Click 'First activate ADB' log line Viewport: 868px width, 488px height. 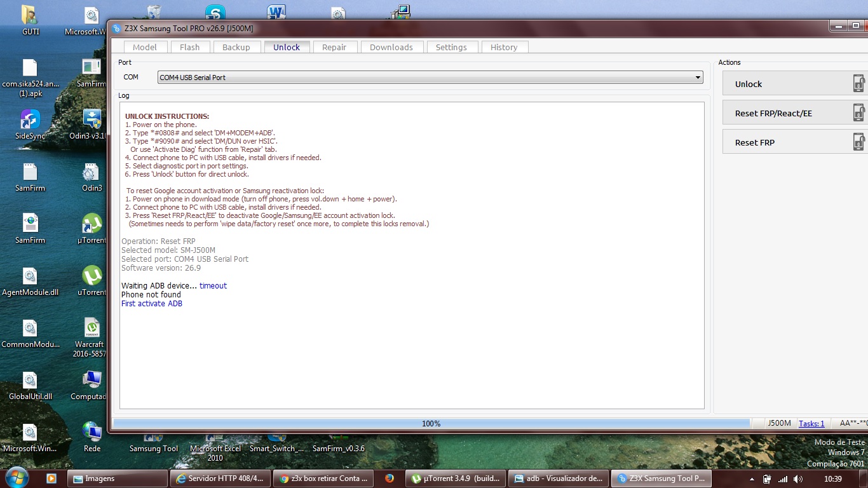152,304
